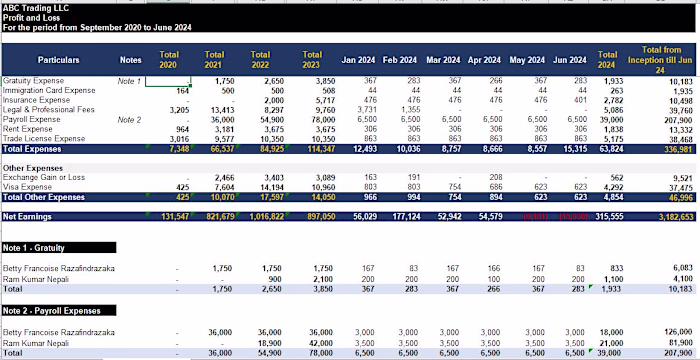Select the 'Net Earnings' row label

(x=27, y=217)
